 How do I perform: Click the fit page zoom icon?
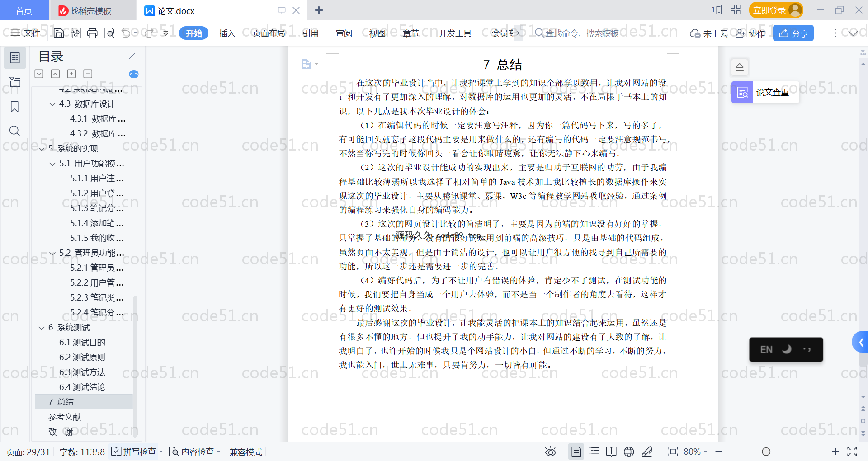point(673,452)
